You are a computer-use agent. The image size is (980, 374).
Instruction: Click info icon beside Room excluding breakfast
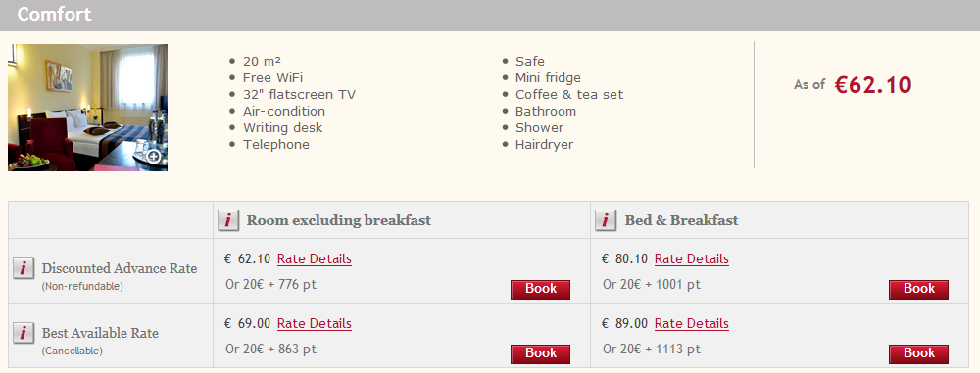228,220
